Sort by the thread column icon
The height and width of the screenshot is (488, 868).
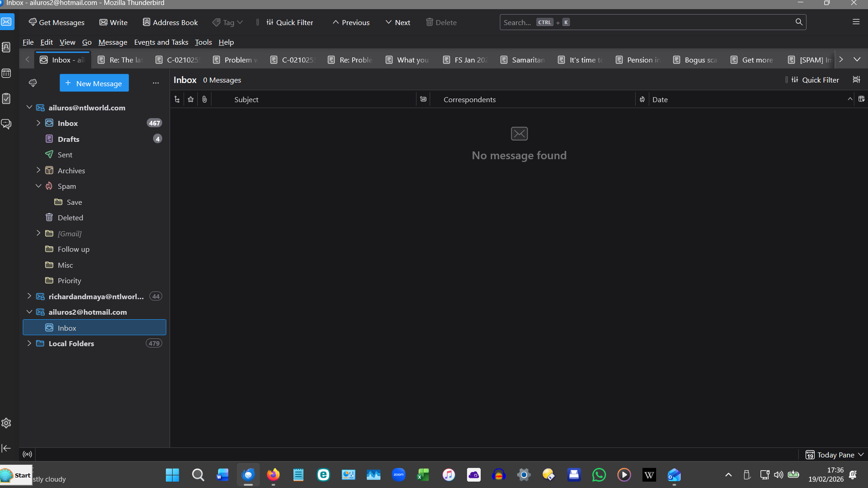pos(177,99)
